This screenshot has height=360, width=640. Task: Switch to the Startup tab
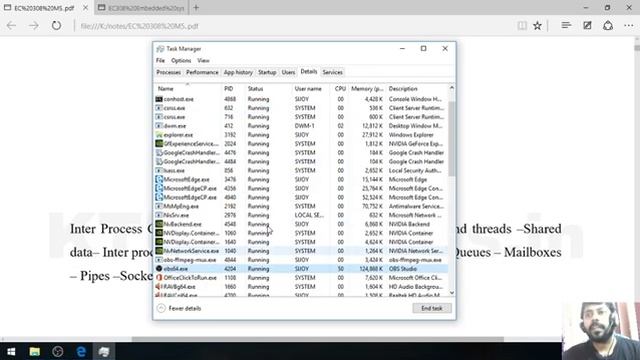tap(267, 72)
